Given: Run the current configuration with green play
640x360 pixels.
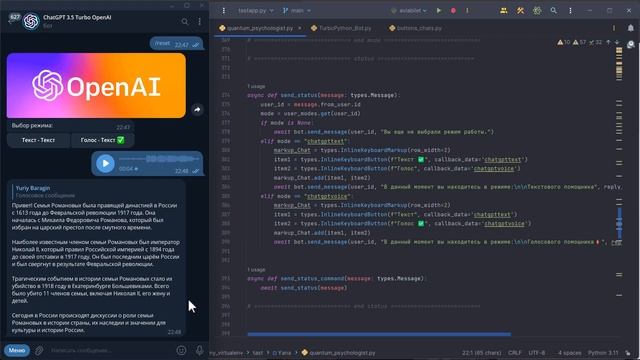Looking at the screenshot, I should coord(439,11).
